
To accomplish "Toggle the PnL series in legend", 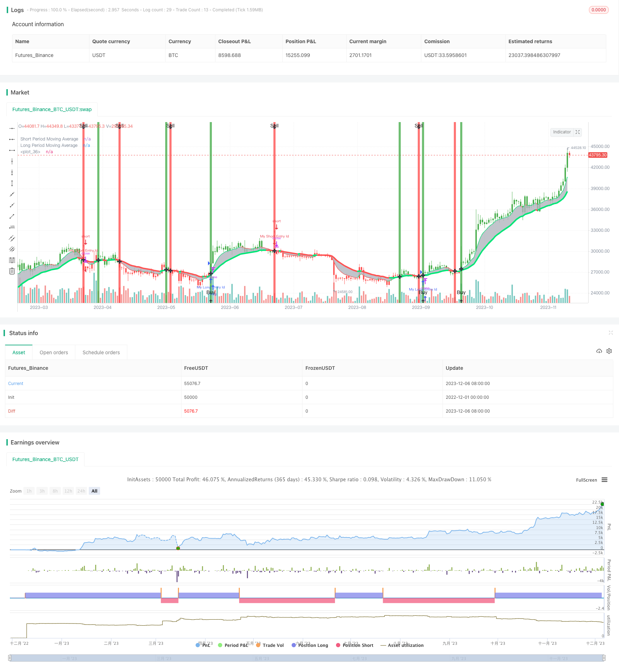I will [203, 645].
